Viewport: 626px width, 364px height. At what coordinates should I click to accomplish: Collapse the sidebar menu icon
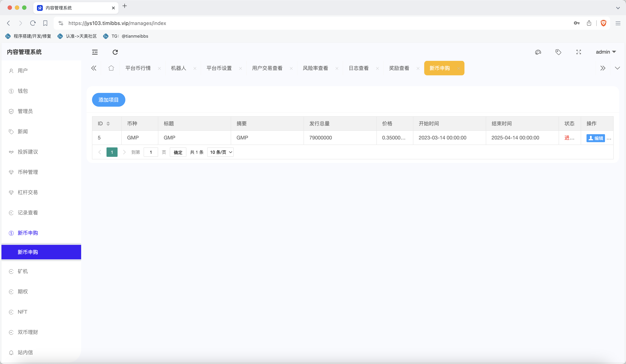(95, 52)
